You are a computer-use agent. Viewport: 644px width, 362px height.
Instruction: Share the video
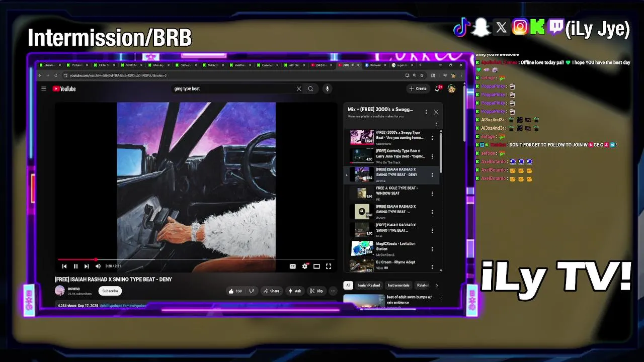point(271,291)
